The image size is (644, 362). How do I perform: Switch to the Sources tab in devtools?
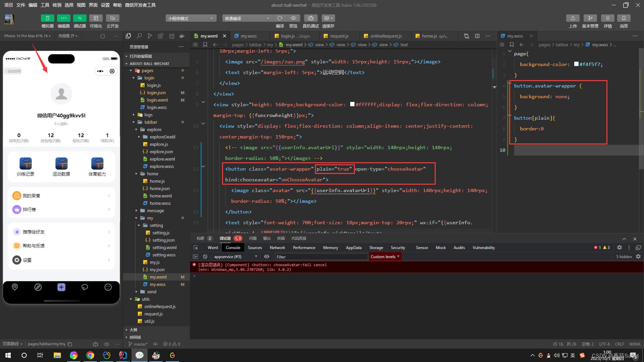[254, 247]
